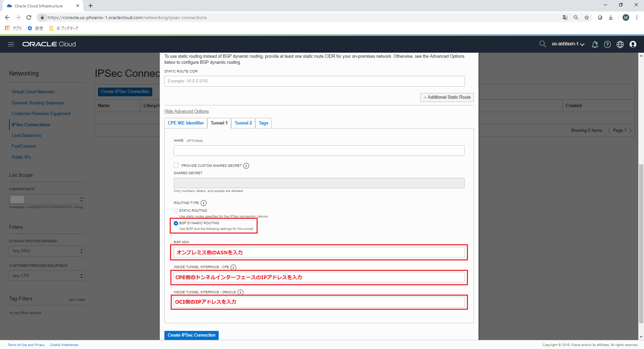644x349 pixels.
Task: Click the browser forward arrow
Action: click(18, 17)
